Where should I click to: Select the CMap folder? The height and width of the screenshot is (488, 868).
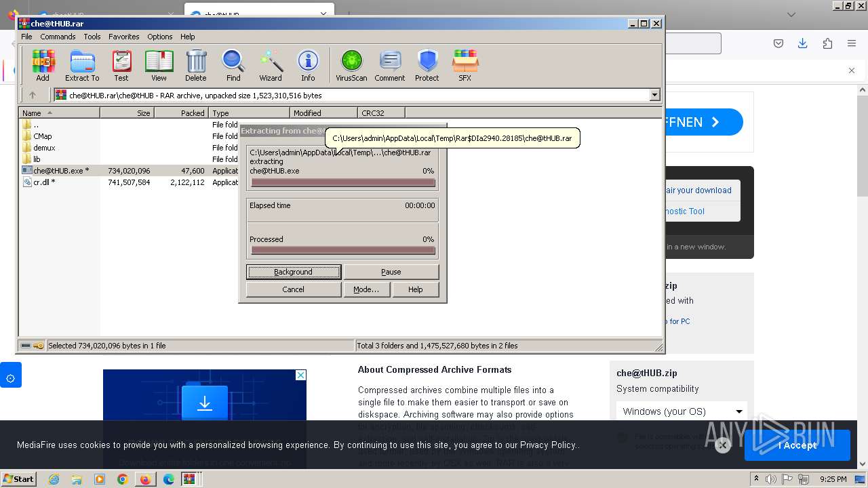click(42, 136)
